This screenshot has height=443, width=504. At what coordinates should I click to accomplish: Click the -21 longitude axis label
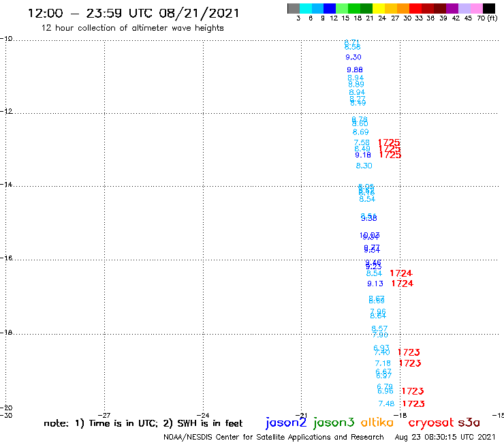[301, 415]
